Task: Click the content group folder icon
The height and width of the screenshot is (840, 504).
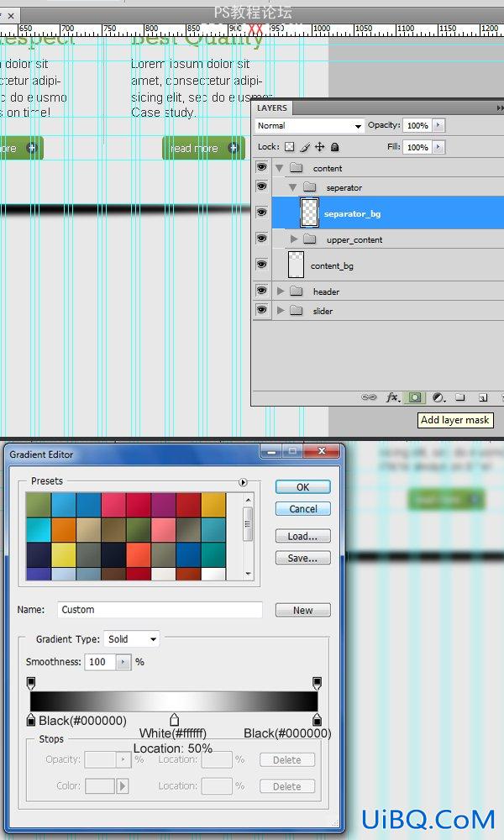Action: tap(297, 168)
